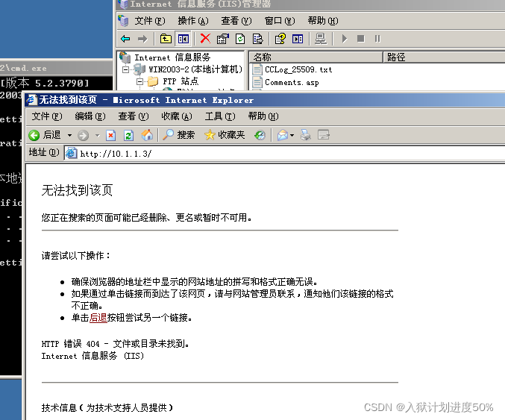
Task: Click the Search button in IE toolbar
Action: click(178, 135)
